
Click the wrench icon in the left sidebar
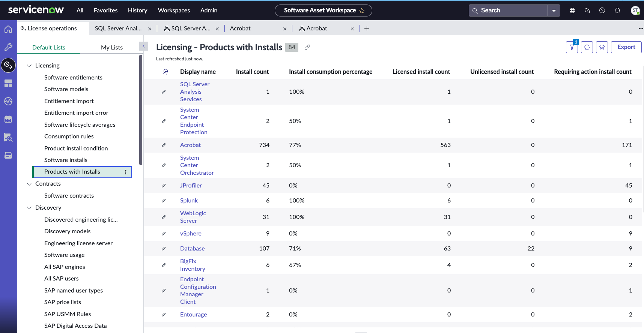point(8,47)
